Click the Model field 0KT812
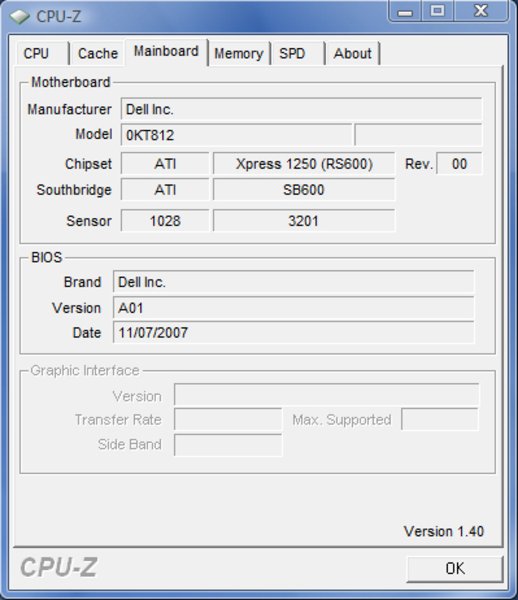The width and height of the screenshot is (518, 600). [236, 135]
